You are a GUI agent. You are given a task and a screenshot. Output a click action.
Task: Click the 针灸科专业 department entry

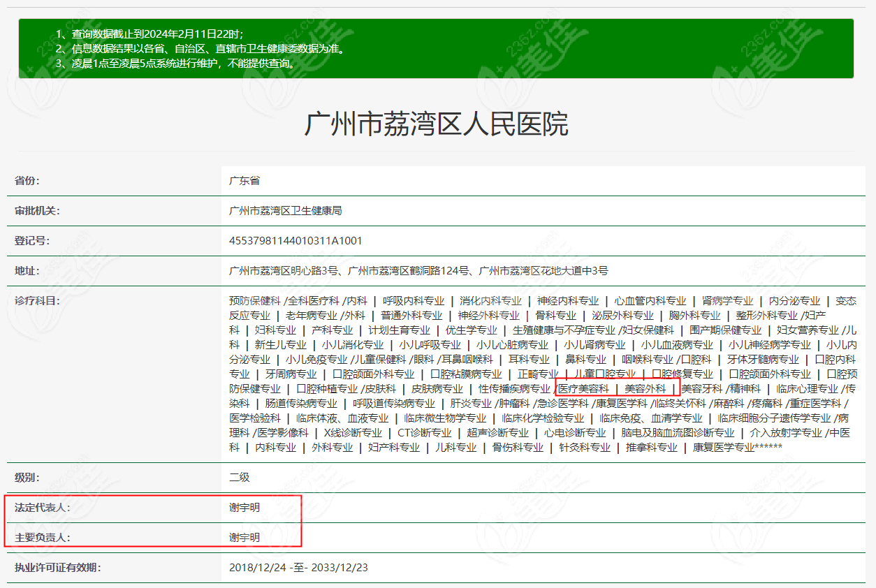click(x=584, y=448)
